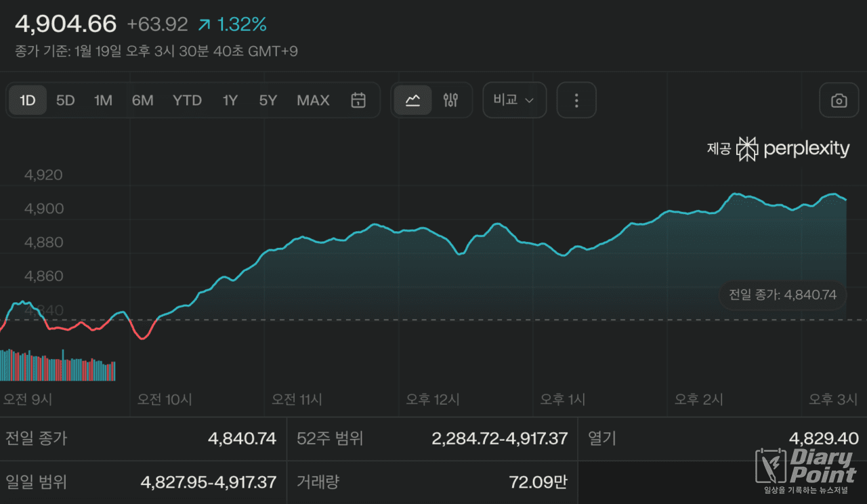Click the 오후 12시 time axis label
Image resolution: width=867 pixels, height=504 pixels.
433,400
